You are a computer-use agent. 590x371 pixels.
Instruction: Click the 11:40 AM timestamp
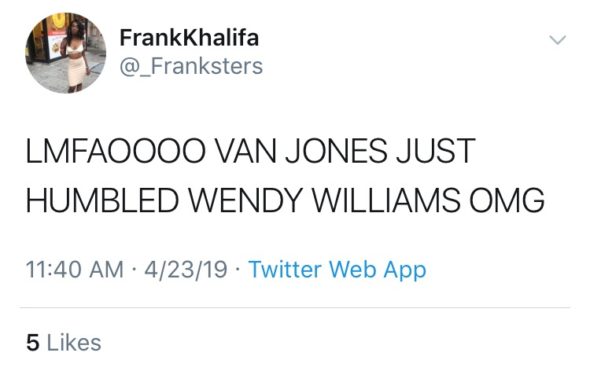click(x=75, y=270)
